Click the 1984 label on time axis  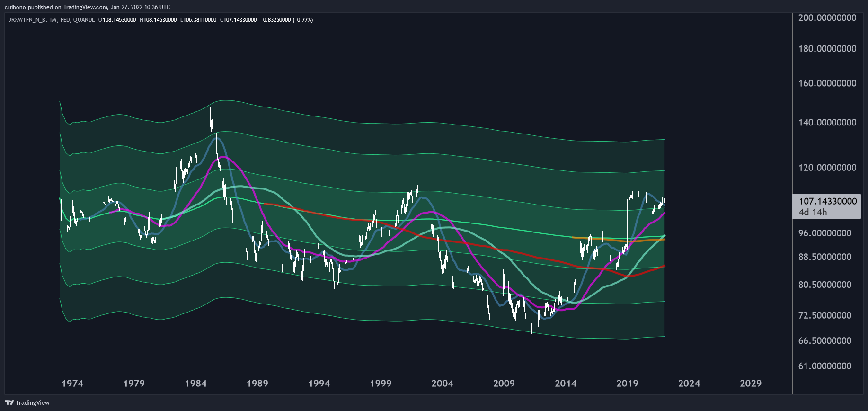(195, 384)
